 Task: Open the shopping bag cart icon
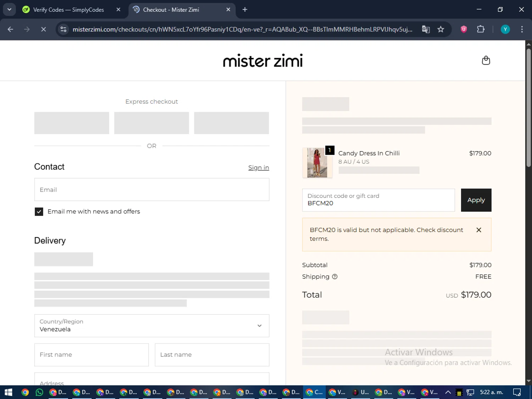(486, 60)
